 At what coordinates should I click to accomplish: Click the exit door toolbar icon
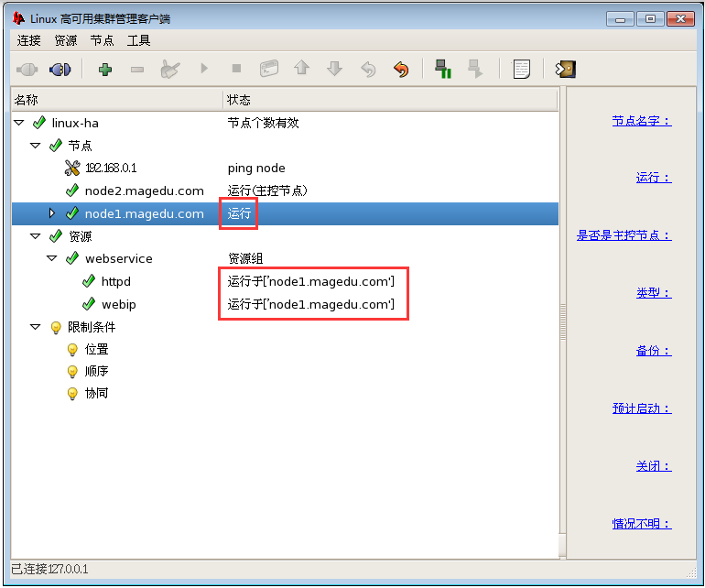click(566, 70)
